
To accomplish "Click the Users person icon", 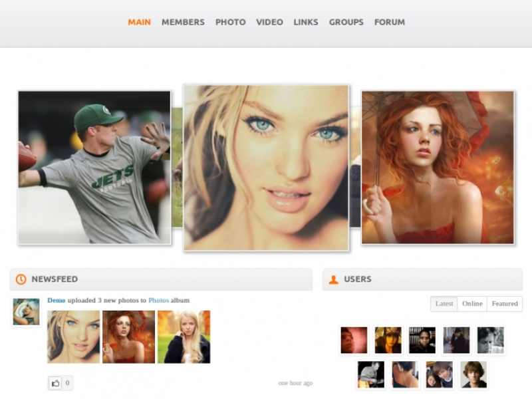I will pos(334,279).
